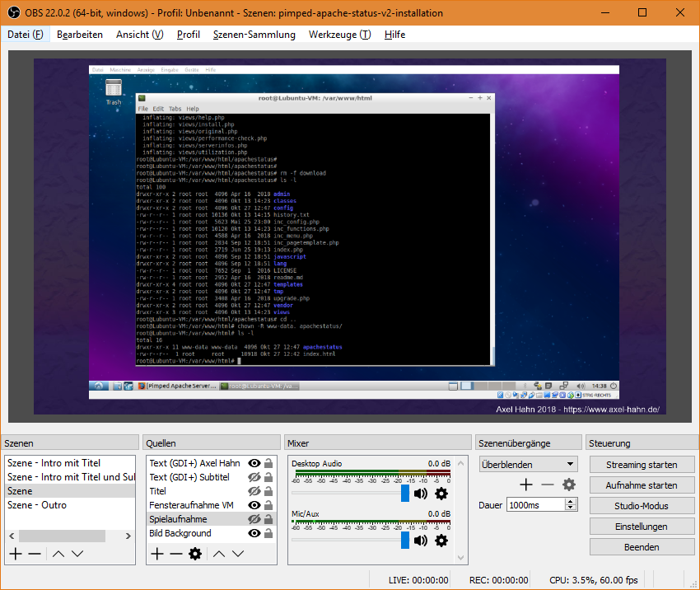Select scene 'Szene - Intro mit Titel'
This screenshot has width=700, height=590.
point(70,463)
